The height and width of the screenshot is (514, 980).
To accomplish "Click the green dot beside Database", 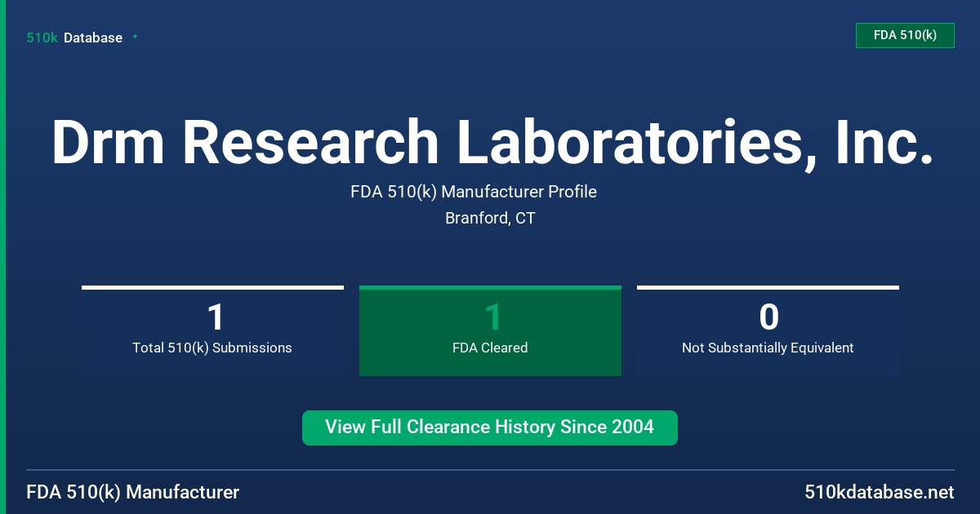I will point(135,37).
